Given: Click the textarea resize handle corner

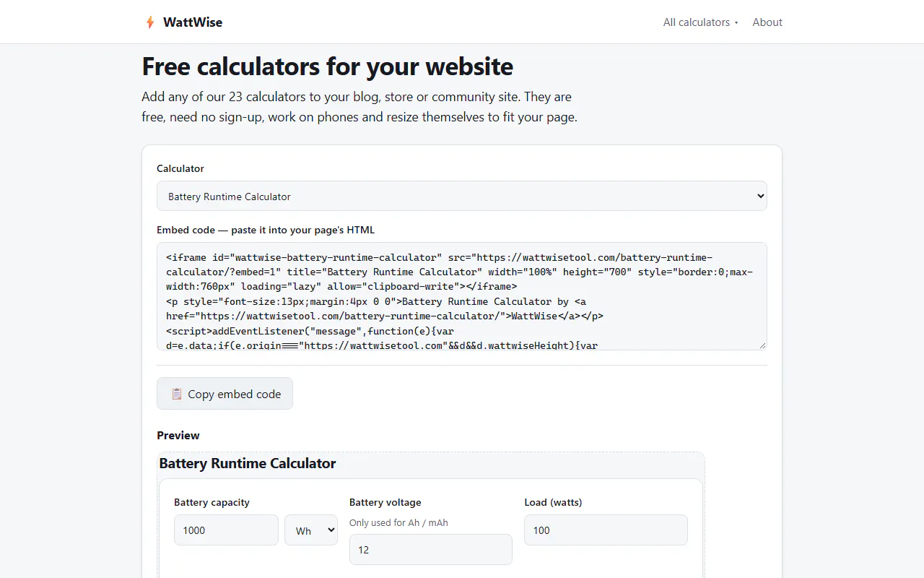Looking at the screenshot, I should coord(762,345).
